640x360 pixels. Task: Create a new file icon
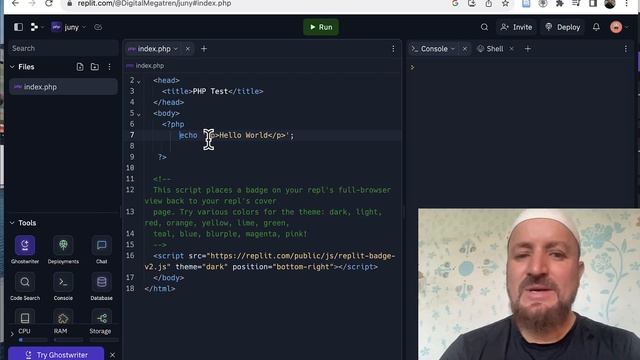pyautogui.click(x=80, y=67)
